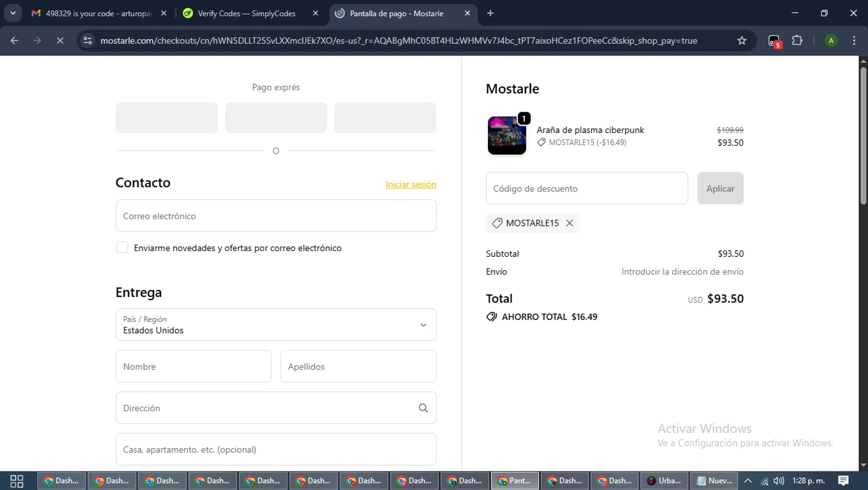Open a new browser tab
The width and height of the screenshot is (868, 490).
(490, 13)
